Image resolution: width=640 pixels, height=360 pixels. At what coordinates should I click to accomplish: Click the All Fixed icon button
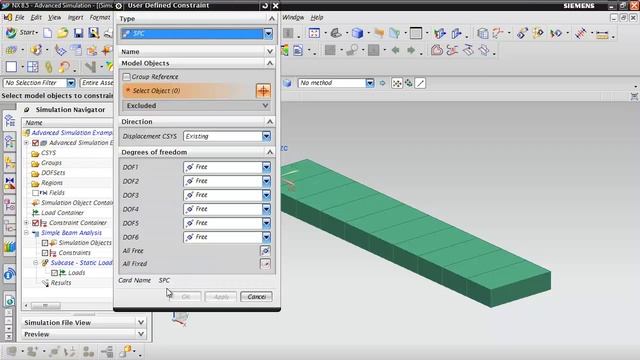click(x=265, y=264)
